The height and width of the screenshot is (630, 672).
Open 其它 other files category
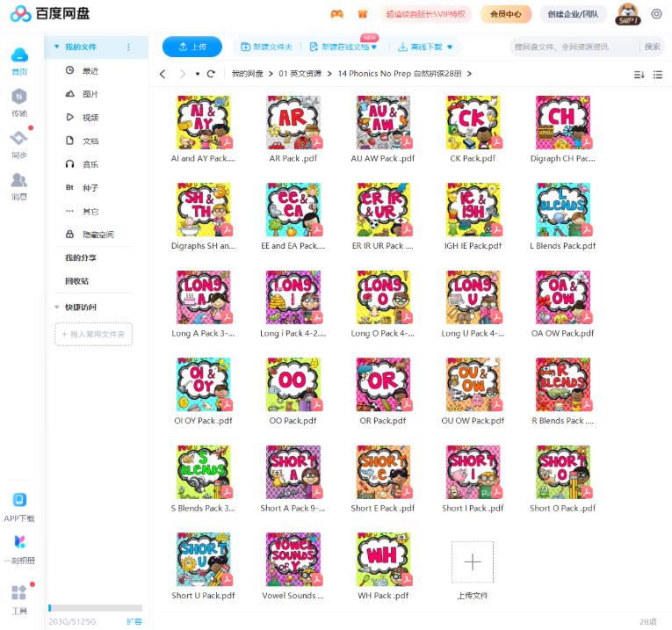coord(90,211)
